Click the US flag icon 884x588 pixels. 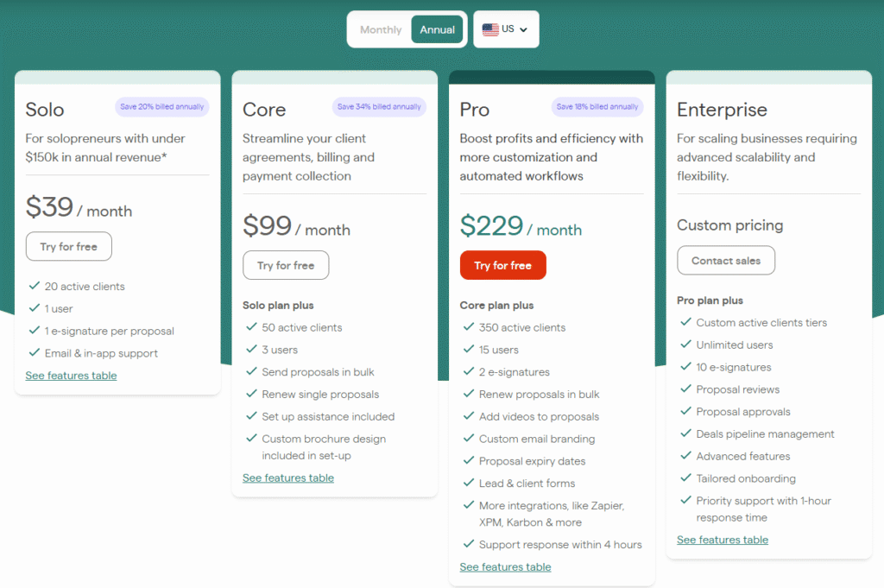[490, 28]
